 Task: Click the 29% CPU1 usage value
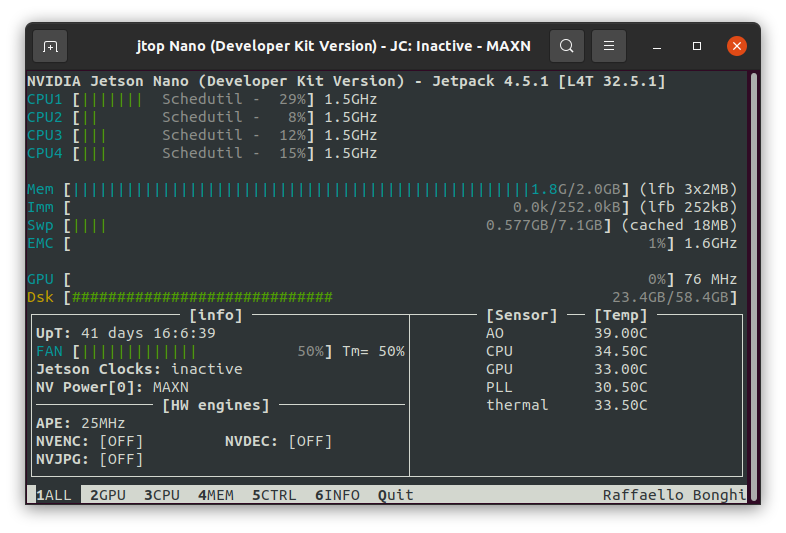tap(292, 99)
